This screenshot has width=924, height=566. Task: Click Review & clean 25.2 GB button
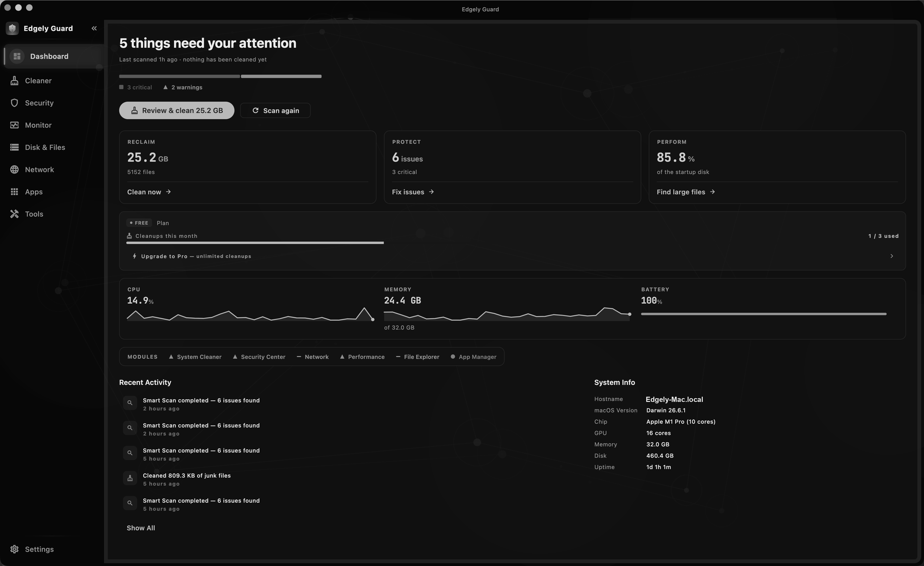tap(177, 110)
